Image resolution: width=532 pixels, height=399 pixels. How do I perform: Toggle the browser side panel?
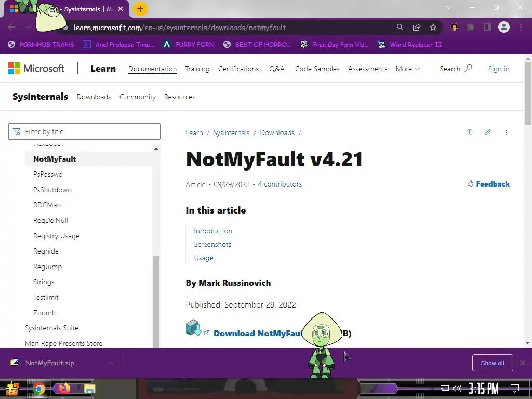click(487, 27)
